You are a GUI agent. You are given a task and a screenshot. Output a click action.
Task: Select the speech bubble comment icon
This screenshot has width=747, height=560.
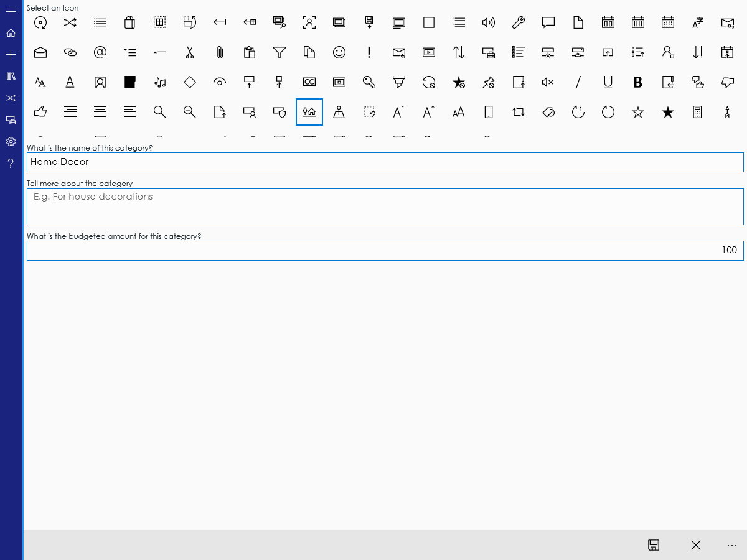click(548, 22)
